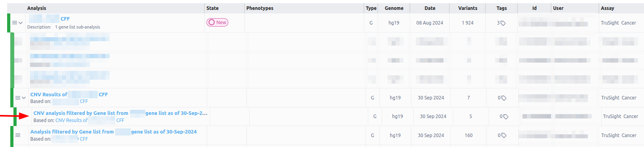Sort by the Id column header
644x147 pixels.
(x=534, y=8)
